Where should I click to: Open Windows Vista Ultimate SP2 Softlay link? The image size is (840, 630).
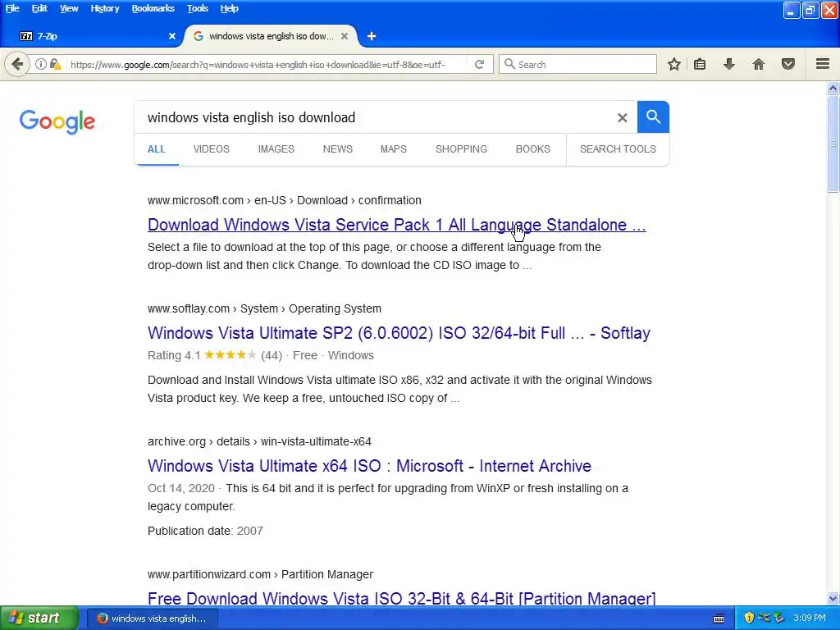399,333
